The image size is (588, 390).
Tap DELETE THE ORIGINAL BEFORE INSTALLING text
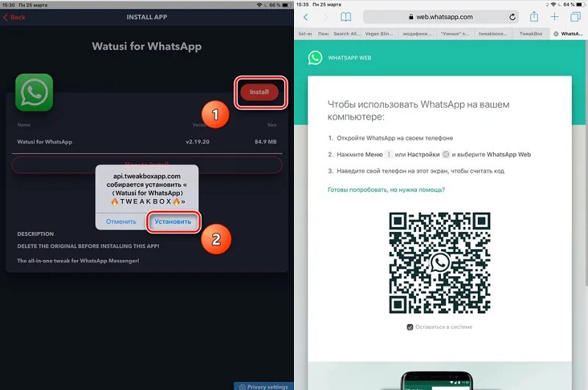[x=88, y=246]
